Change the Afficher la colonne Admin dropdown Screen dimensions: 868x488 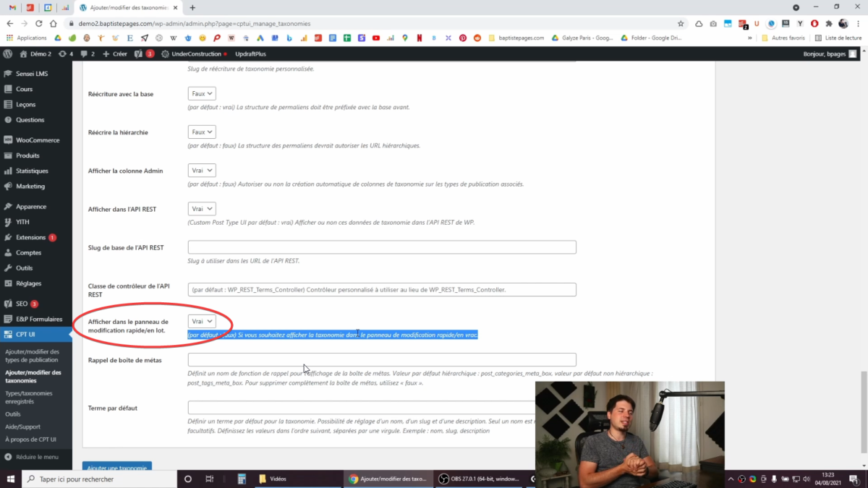click(x=202, y=171)
